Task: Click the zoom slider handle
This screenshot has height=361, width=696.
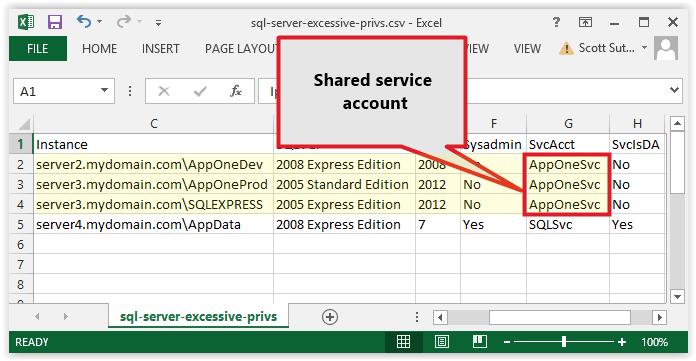Action: (x=564, y=341)
